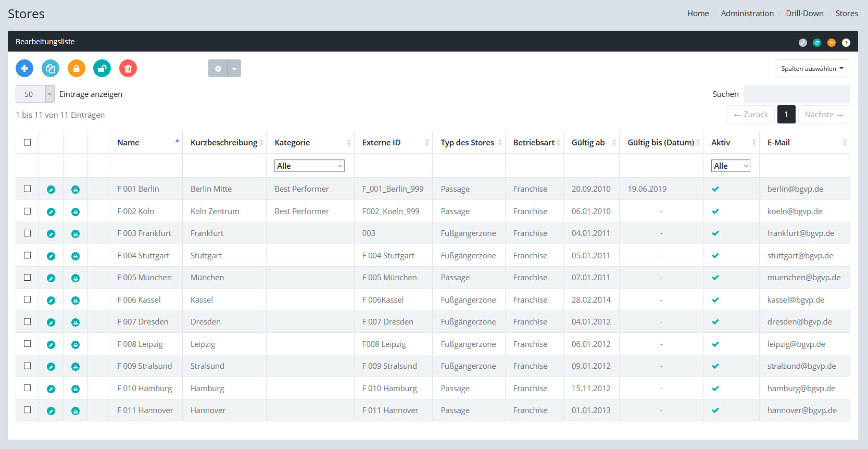This screenshot has width=868, height=449.
Task: Click the print icon for F 005 München
Action: point(76,278)
